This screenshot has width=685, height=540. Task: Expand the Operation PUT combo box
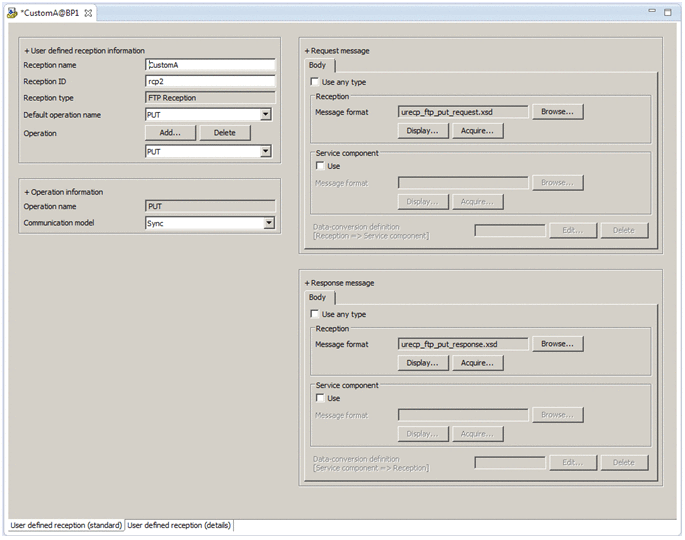coord(266,151)
